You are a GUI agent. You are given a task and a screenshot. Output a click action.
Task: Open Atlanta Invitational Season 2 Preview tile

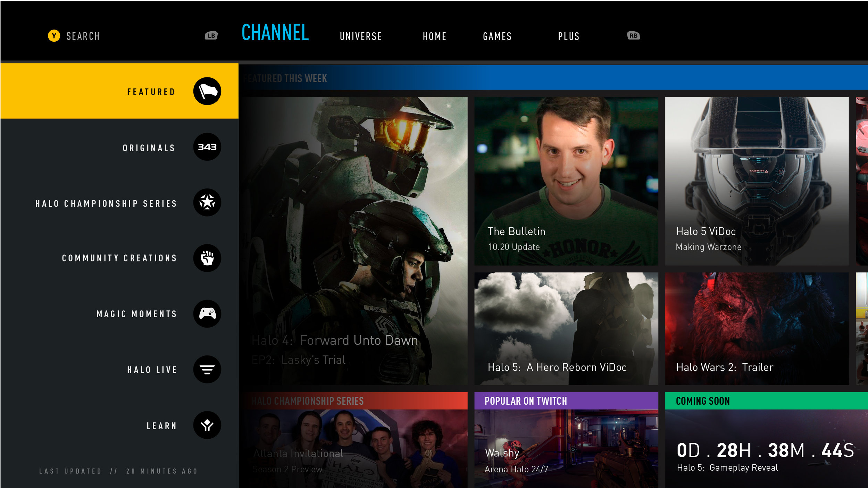tap(353, 449)
